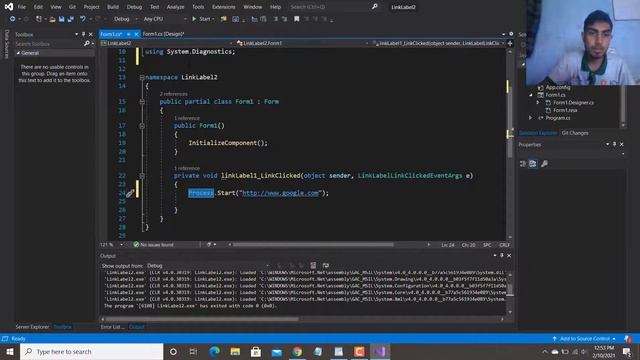Open the Show output from Debug dropdown
This screenshot has height=360, width=640.
208,265
